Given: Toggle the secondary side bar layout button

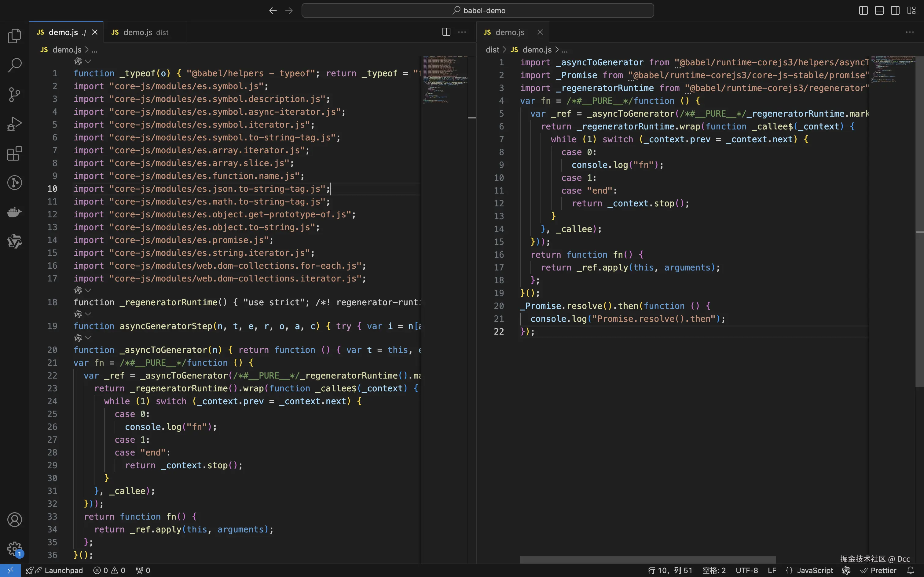Looking at the screenshot, I should coord(895,10).
